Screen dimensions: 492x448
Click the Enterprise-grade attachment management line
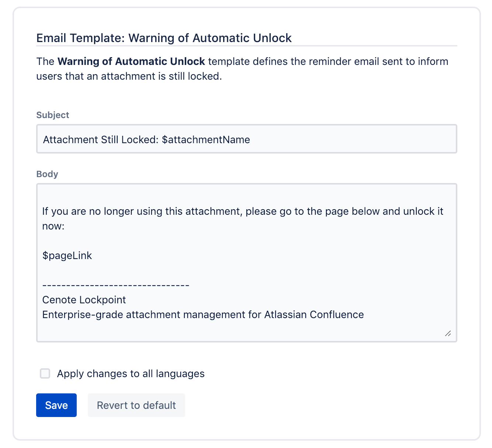tap(203, 314)
